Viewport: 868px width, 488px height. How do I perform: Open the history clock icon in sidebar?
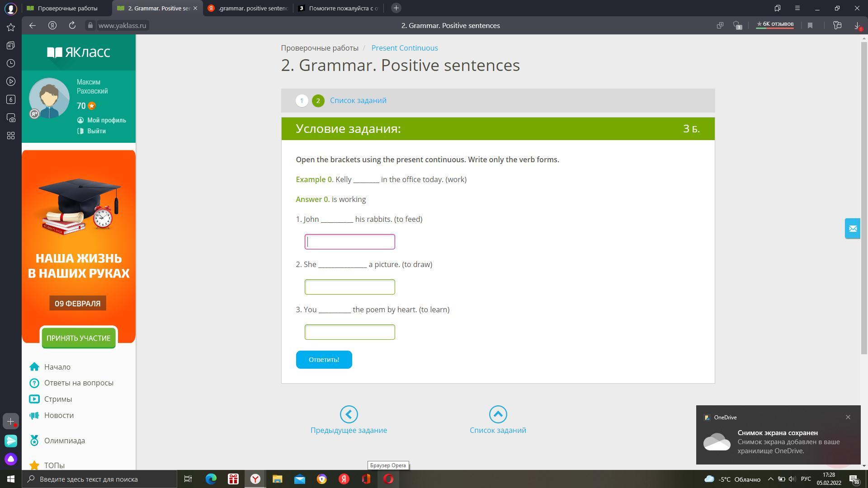pyautogui.click(x=11, y=63)
